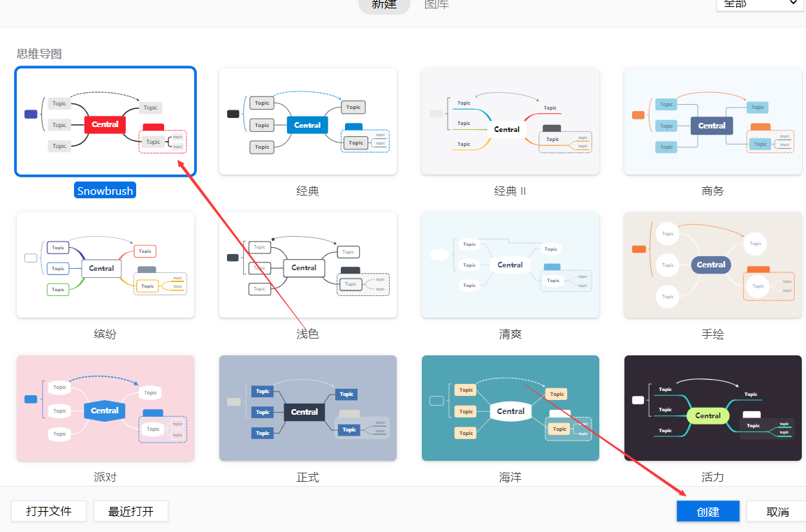
Task: Choose the 缤纷 colorful template
Action: coord(105,265)
